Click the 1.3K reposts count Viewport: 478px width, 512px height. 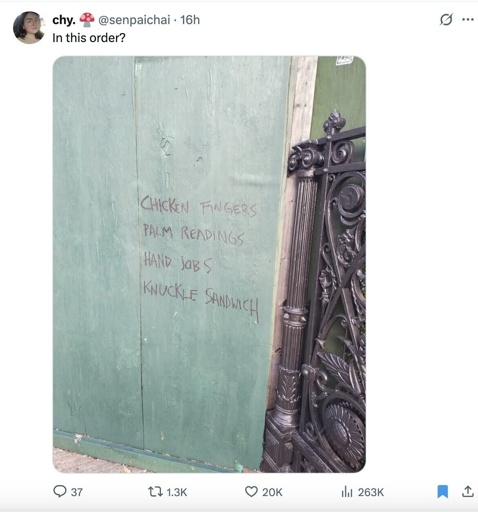[176, 492]
